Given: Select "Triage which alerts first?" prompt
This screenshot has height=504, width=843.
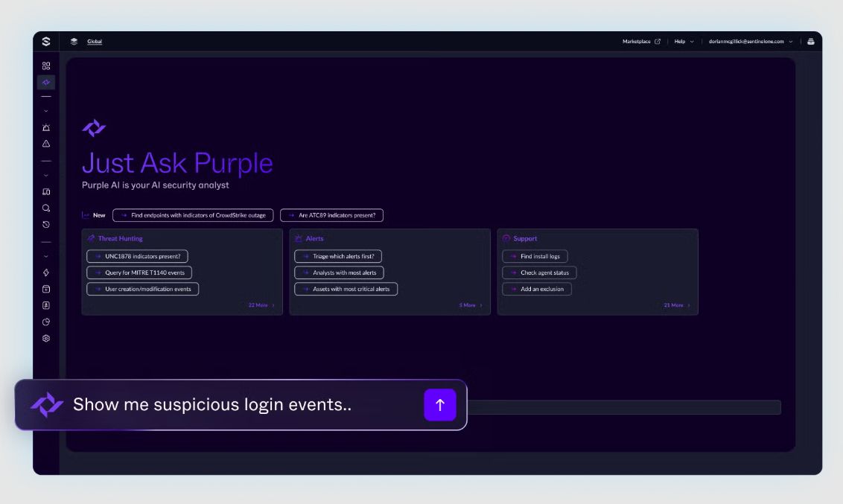Looking at the screenshot, I should (x=338, y=256).
